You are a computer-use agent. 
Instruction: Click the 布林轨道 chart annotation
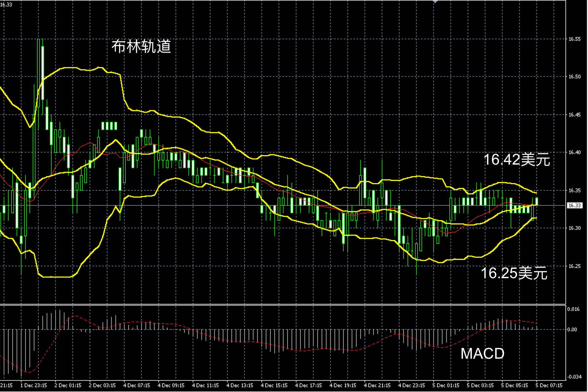click(x=141, y=46)
